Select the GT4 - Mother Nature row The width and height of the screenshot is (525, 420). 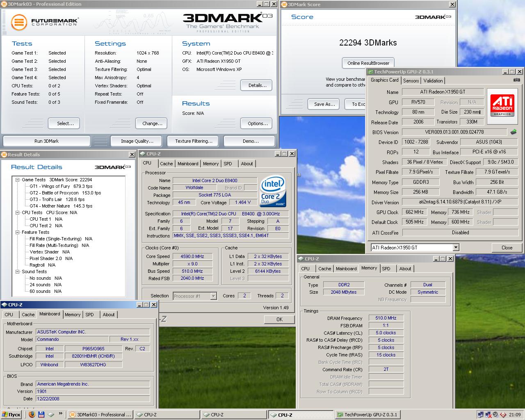coord(61,206)
